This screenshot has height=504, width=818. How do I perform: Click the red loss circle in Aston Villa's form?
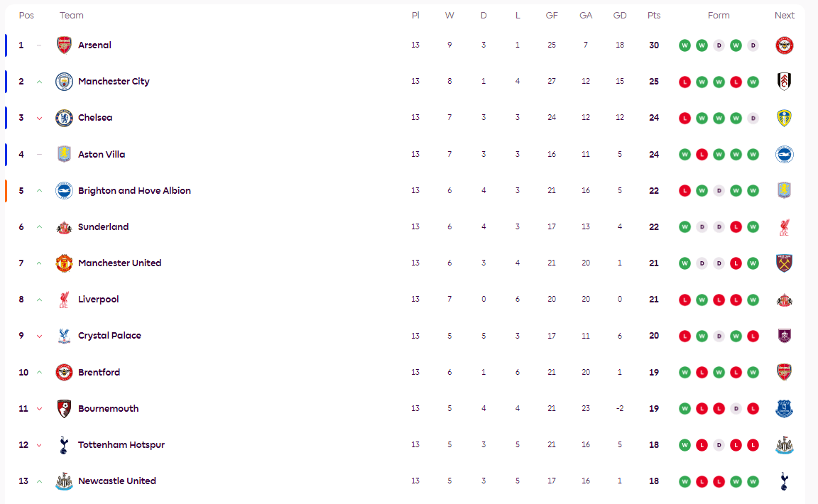pos(702,155)
